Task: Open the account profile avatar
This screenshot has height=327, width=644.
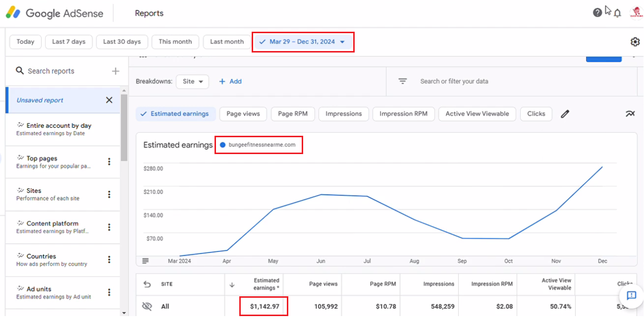Action: [636, 12]
